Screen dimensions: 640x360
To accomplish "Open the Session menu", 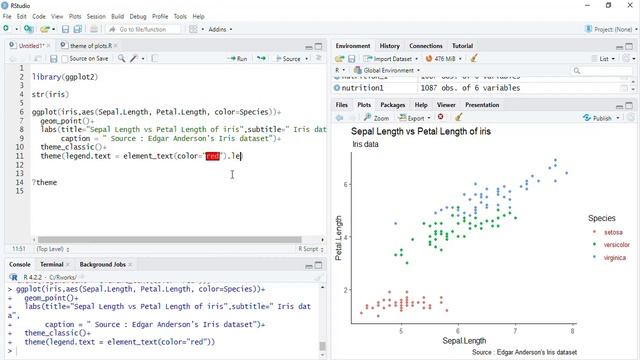I will point(96,17).
